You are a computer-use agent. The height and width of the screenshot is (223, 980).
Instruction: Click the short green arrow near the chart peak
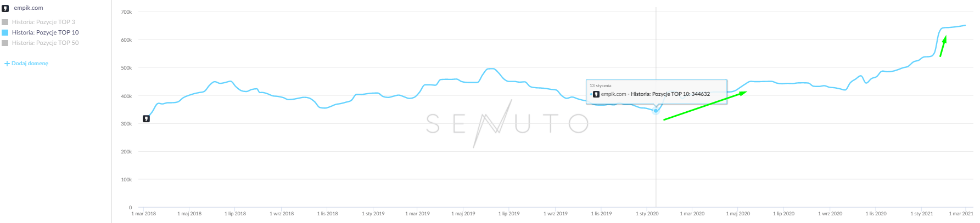tap(943, 46)
